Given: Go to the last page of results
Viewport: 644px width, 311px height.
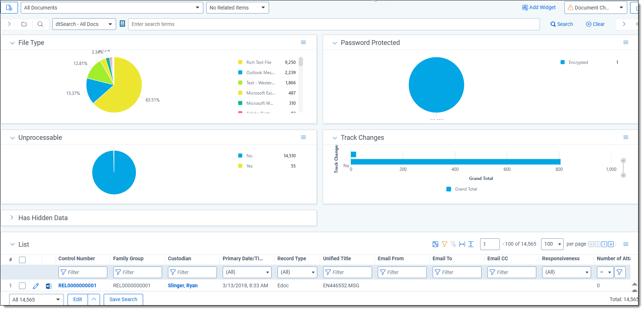Looking at the screenshot, I should [x=611, y=244].
